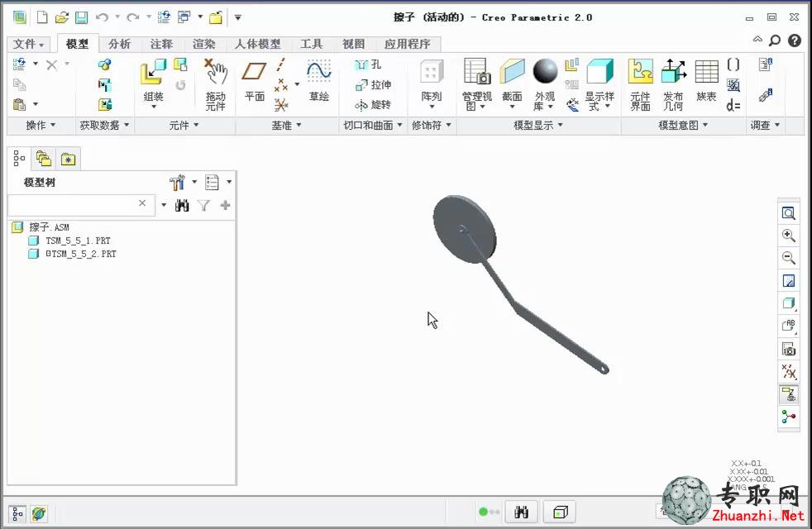Switch to the Tools (工具) tab
The width and height of the screenshot is (812, 529).
click(311, 44)
